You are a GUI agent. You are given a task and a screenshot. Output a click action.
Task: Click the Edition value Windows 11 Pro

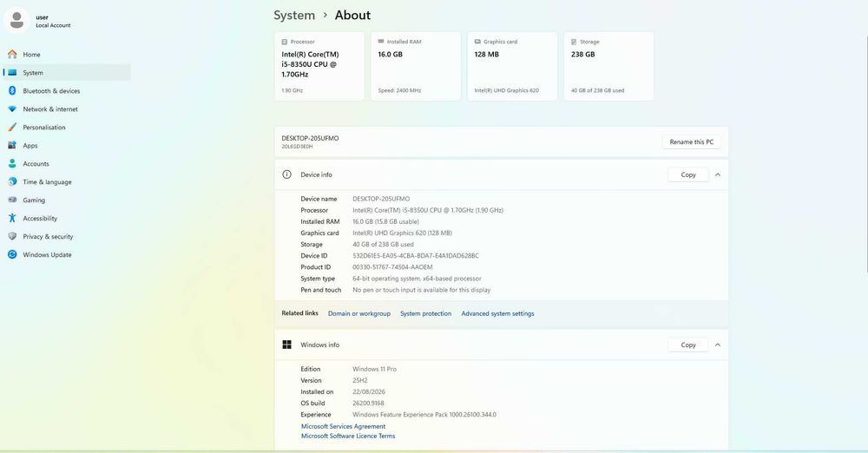pyautogui.click(x=375, y=369)
